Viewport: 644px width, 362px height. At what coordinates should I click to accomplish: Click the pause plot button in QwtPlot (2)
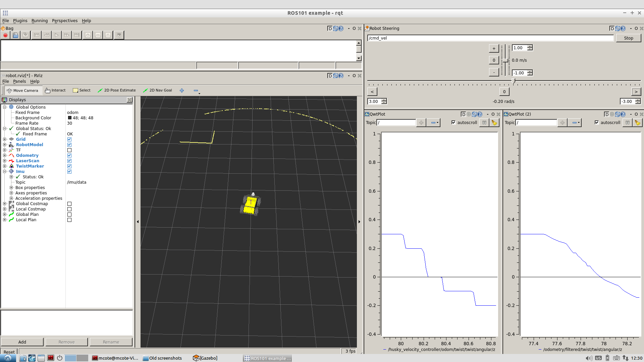click(x=627, y=123)
